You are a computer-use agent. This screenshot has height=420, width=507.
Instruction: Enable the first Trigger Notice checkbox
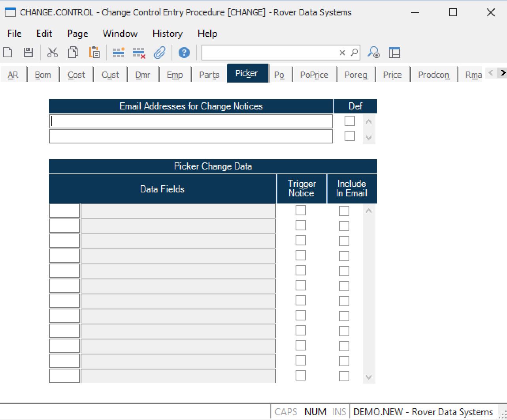(301, 211)
